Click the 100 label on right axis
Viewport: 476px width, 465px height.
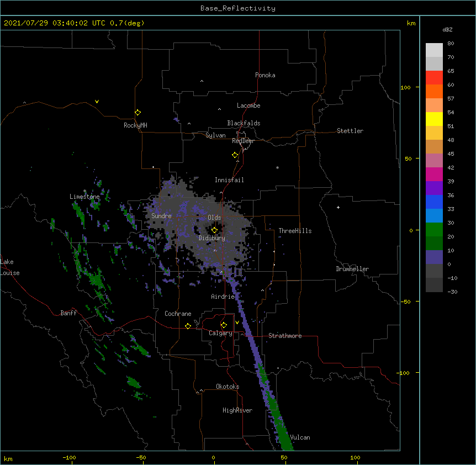click(405, 87)
